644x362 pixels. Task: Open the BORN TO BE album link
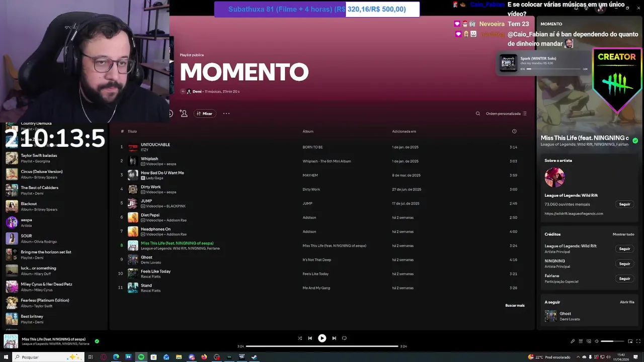pyautogui.click(x=312, y=147)
